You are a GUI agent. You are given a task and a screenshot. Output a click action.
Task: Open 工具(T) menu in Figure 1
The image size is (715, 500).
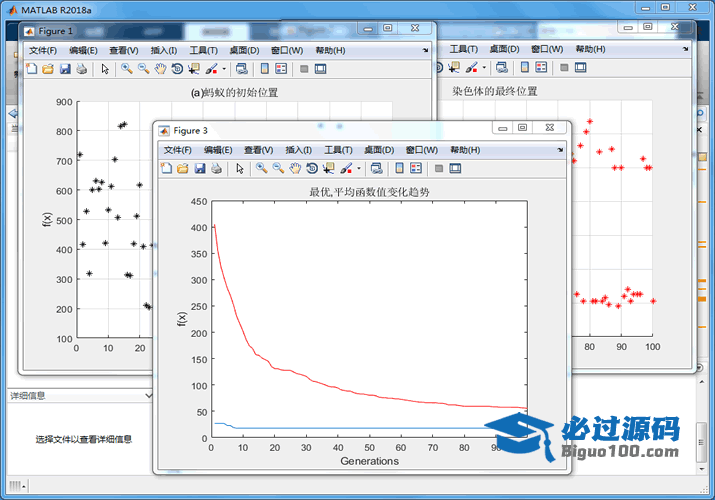(x=204, y=50)
